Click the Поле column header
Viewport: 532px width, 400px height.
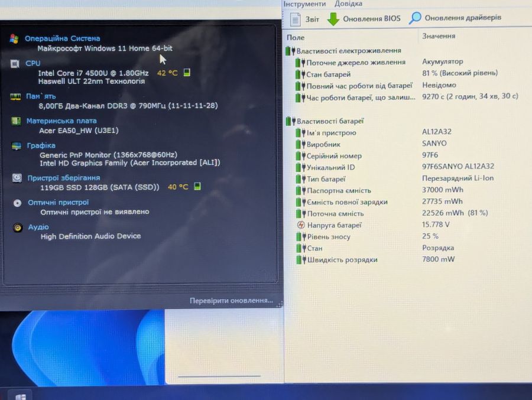pos(296,38)
